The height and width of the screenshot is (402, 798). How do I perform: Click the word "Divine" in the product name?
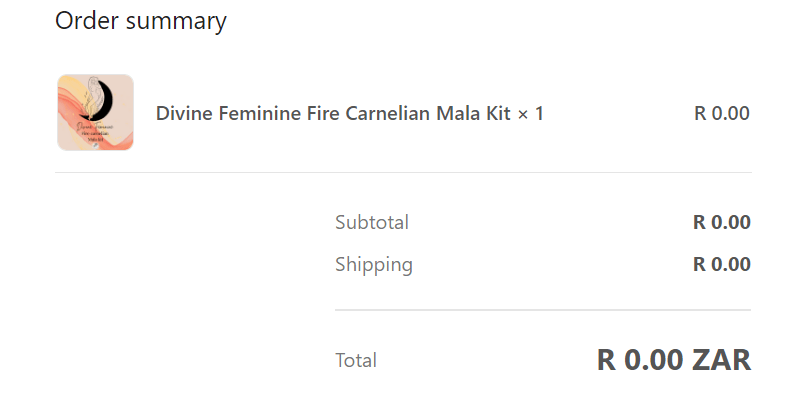tap(183, 113)
